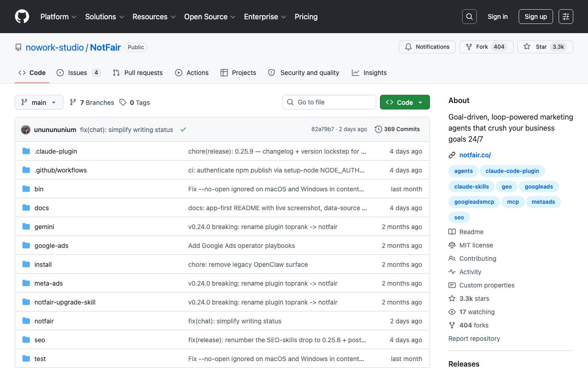
Task: Click the people icon beside Contributing
Action: (452, 259)
